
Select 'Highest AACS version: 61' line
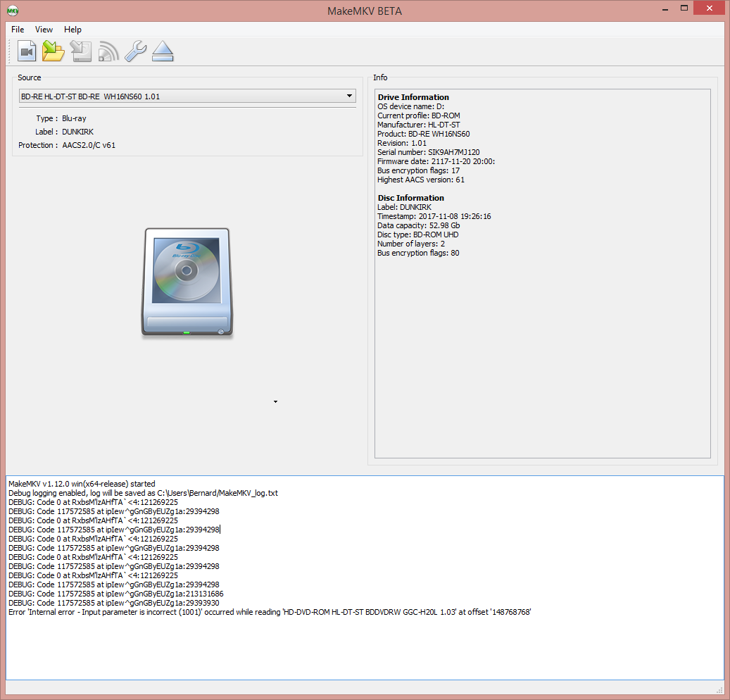[421, 180]
